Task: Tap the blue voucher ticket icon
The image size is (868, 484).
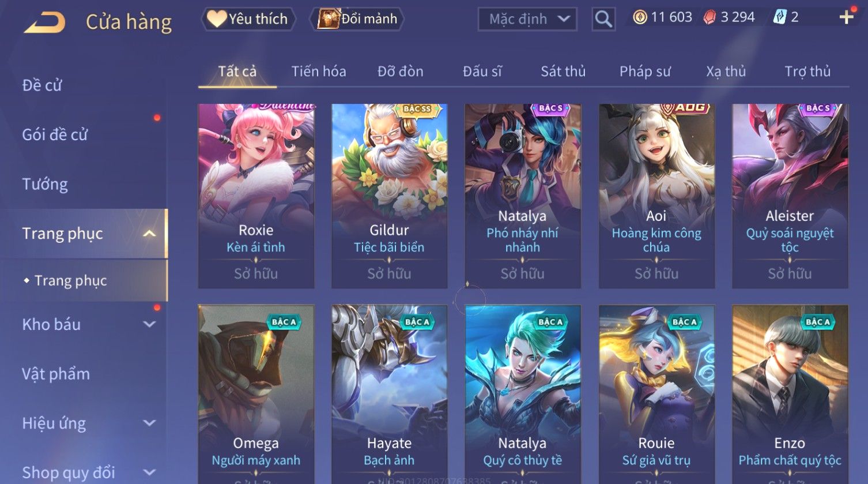Action: tap(779, 17)
